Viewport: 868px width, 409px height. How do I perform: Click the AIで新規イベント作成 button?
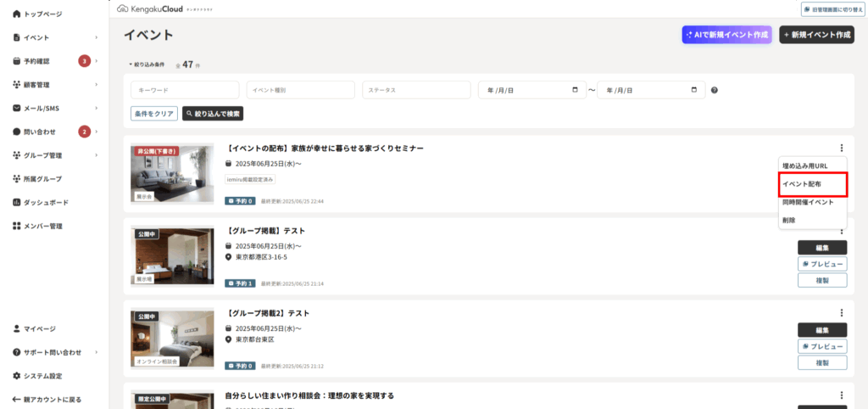[x=727, y=35]
